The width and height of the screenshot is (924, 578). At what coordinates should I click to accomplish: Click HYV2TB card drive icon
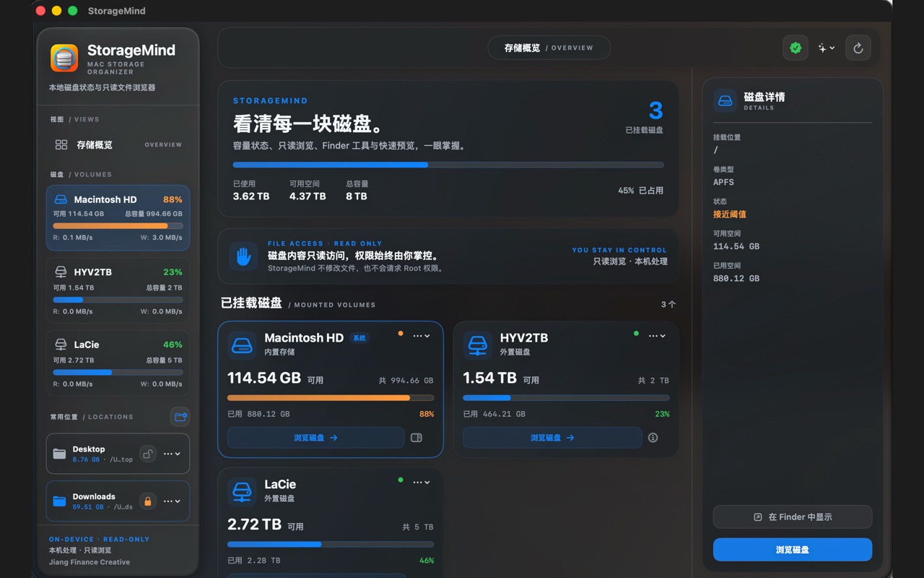coord(477,345)
